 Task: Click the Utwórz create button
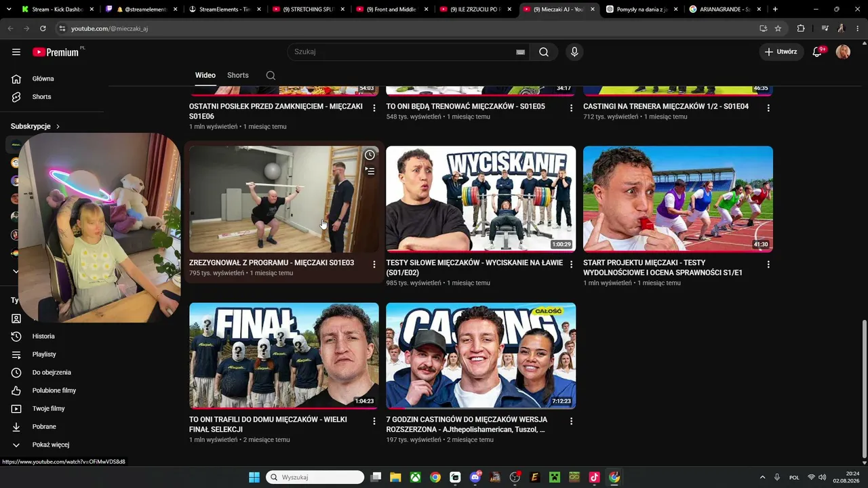pos(781,52)
